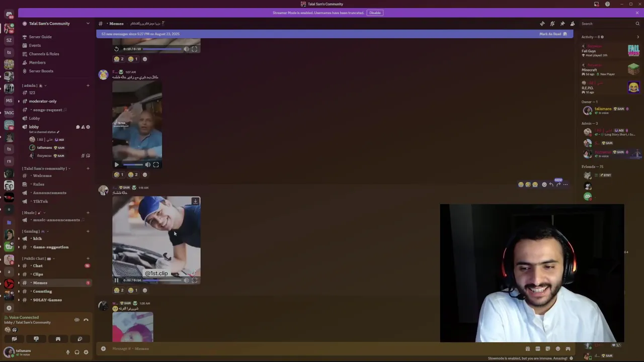Open emoji picker in message bar
The width and height of the screenshot is (644, 362).
[558, 348]
